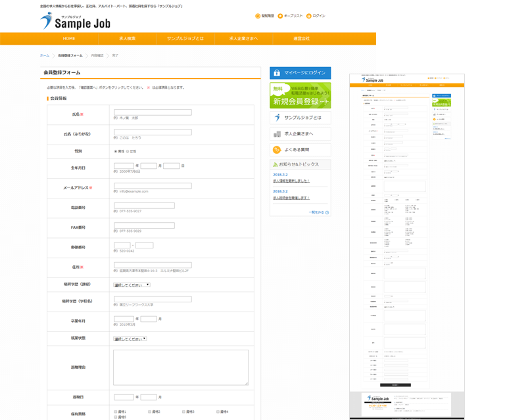Check the 資格3 checkbox
The image size is (526, 420).
[x=184, y=411]
